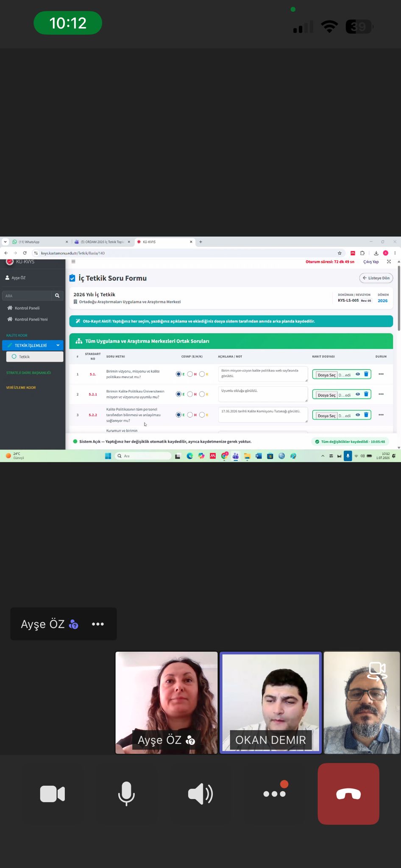Open Kontrol Paneli in the sidebar
The image size is (401, 868).
tap(27, 308)
